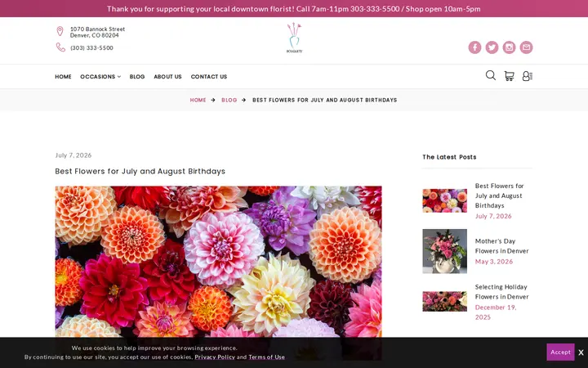Open Blog in navigation bar
The height and width of the screenshot is (368, 588).
(137, 77)
